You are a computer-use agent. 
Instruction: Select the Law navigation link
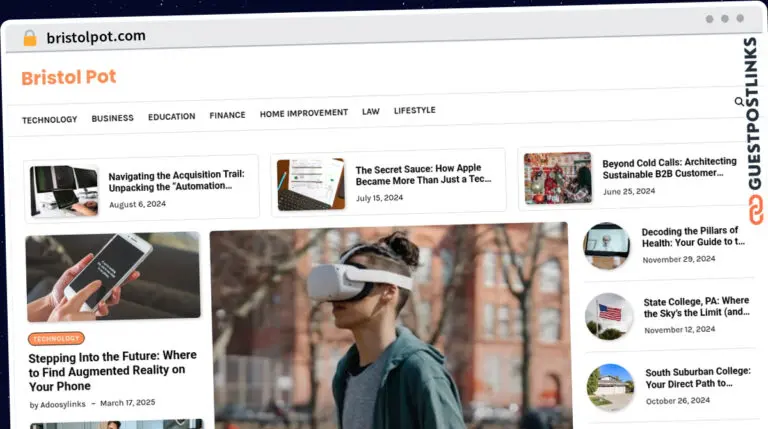(371, 112)
